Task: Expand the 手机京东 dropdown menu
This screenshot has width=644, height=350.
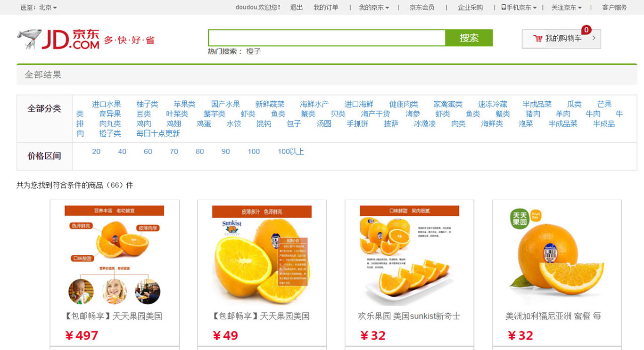Action: coord(519,8)
